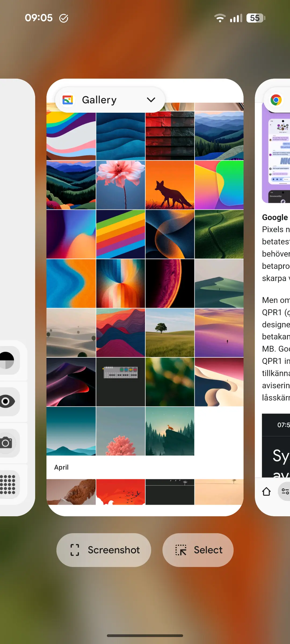Open the lone tree in meadow thumbnail
This screenshot has width=290, height=644.
coord(170,333)
